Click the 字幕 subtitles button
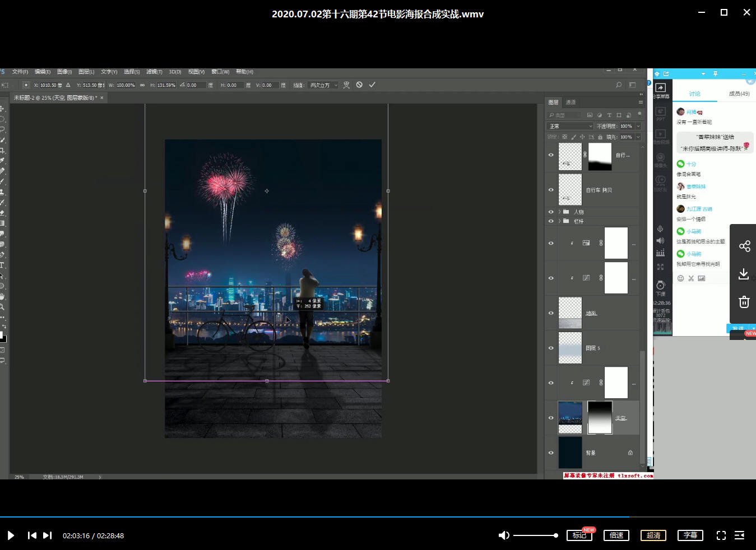Screen dimensions: 756x550 (x=690, y=535)
